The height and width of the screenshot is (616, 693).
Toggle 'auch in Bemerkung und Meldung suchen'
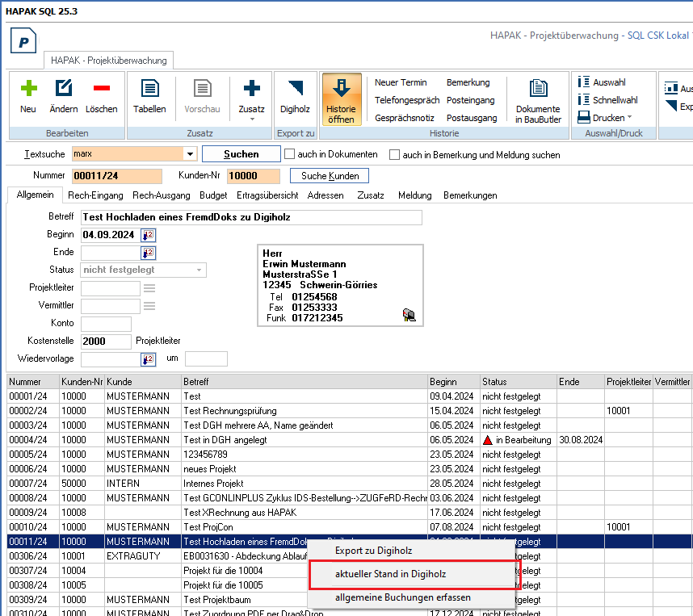[x=395, y=154]
